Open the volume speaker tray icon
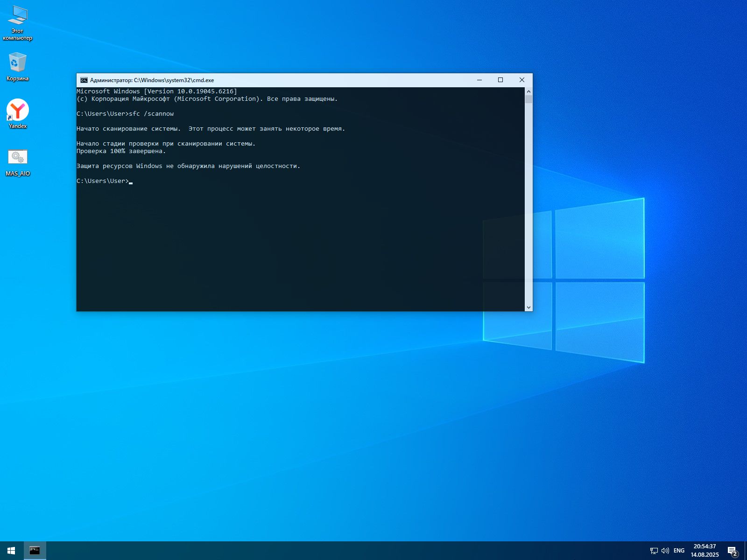Viewport: 747px width, 560px height. [665, 551]
